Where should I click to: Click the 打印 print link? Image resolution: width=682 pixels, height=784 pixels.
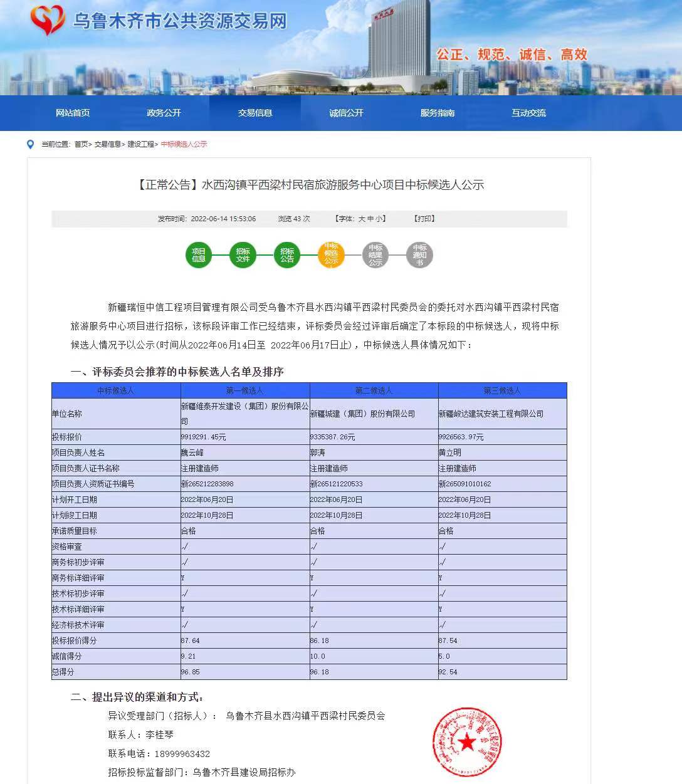pos(424,219)
